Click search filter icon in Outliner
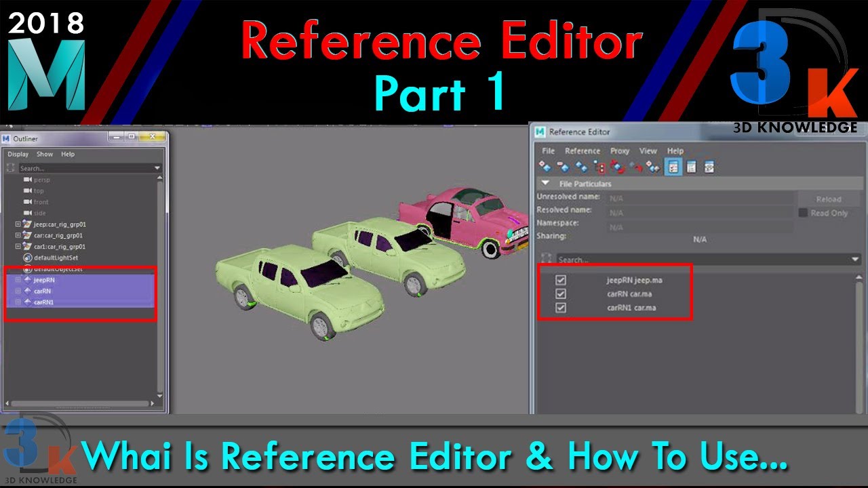 (10, 168)
